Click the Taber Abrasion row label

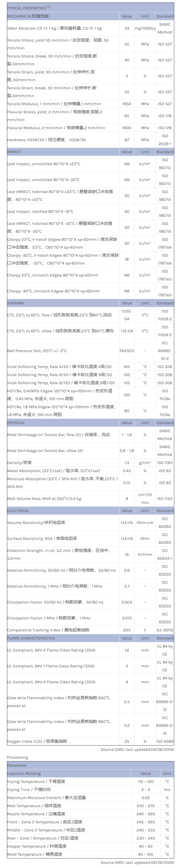click(54, 28)
